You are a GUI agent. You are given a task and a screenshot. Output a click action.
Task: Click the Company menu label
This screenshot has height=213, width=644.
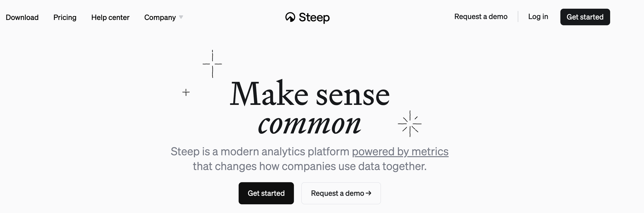tap(160, 17)
